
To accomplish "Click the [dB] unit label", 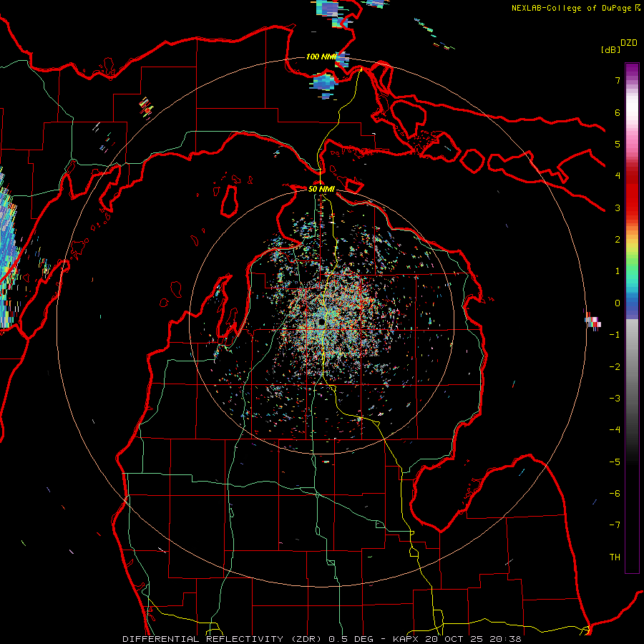I will click(x=610, y=49).
